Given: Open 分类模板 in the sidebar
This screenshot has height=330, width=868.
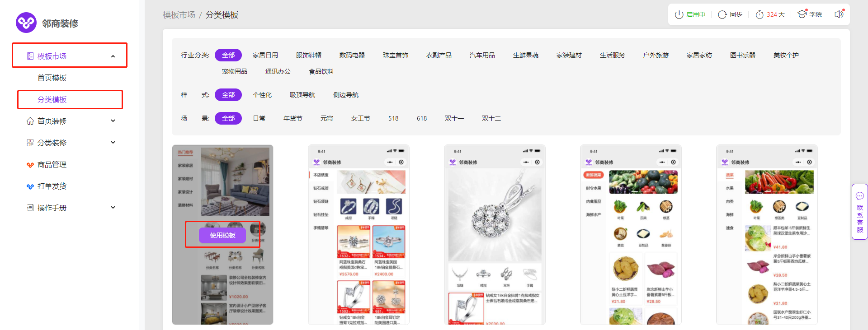Looking at the screenshot, I should coord(52,99).
